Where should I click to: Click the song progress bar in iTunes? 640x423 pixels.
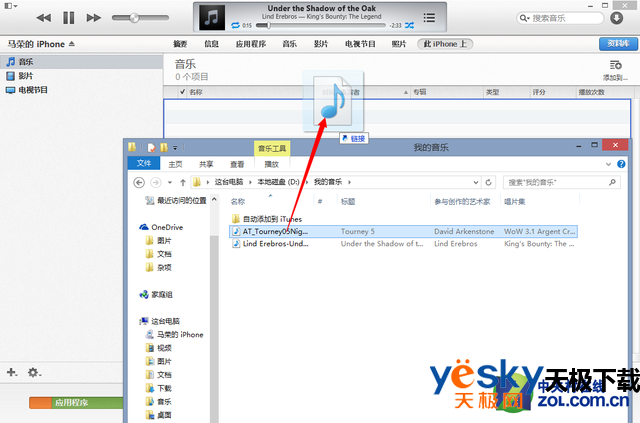pyautogui.click(x=320, y=25)
